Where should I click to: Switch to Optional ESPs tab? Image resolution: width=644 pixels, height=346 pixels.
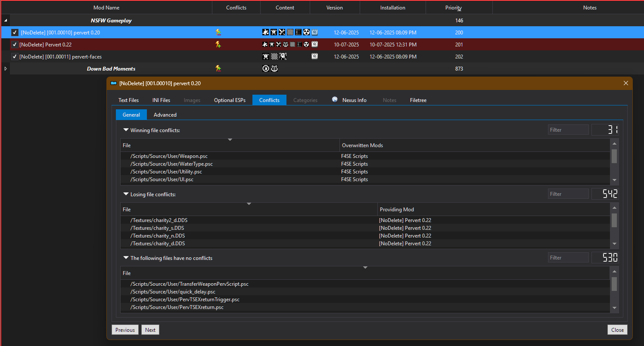coord(230,100)
